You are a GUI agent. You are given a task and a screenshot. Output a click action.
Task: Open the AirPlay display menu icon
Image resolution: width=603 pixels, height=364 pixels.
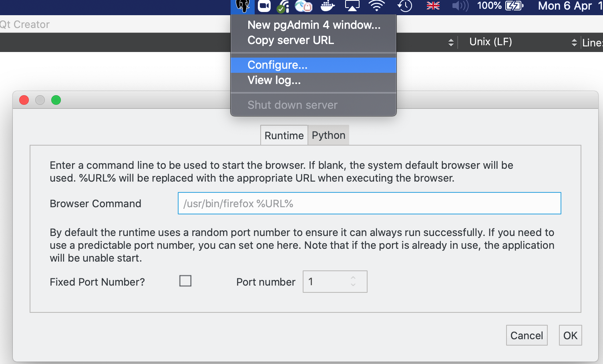pos(352,6)
